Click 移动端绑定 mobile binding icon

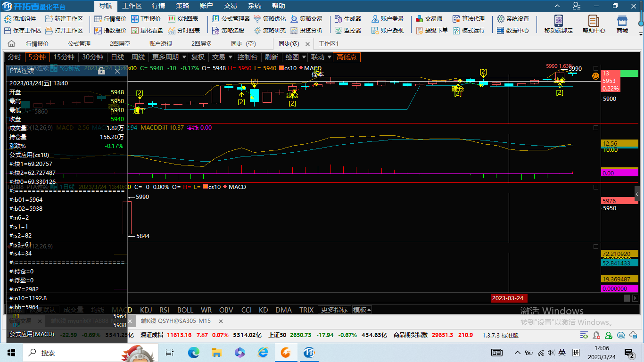pos(559,21)
